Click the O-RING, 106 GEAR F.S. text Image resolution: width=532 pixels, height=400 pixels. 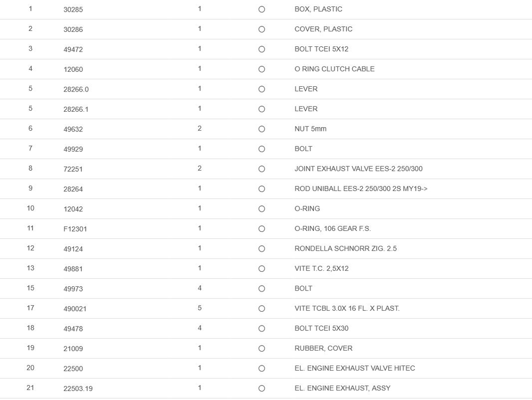(x=332, y=229)
